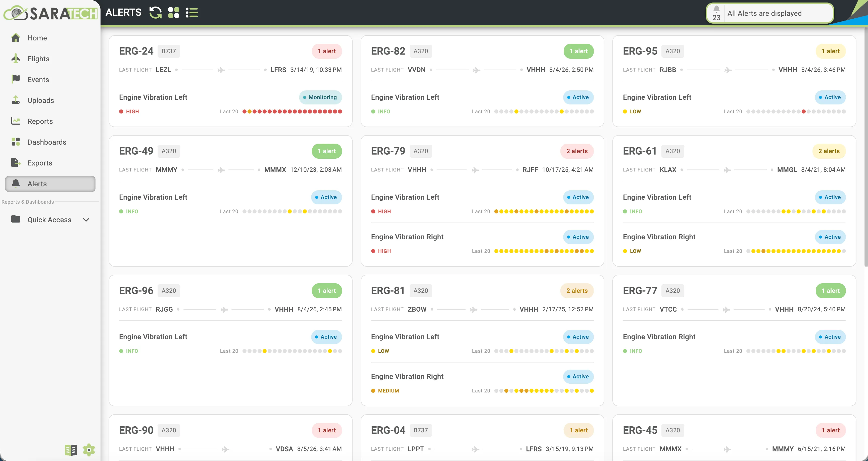Screen dimensions: 868x461
Task: Click ERG-81 2 alerts badge
Action: [x=577, y=291]
